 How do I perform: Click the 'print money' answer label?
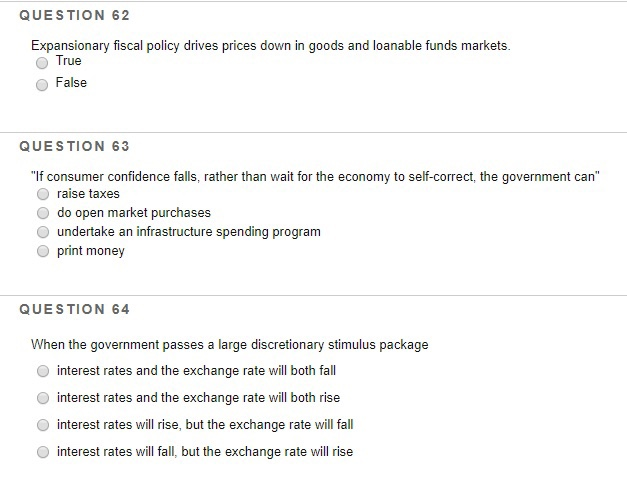(91, 251)
